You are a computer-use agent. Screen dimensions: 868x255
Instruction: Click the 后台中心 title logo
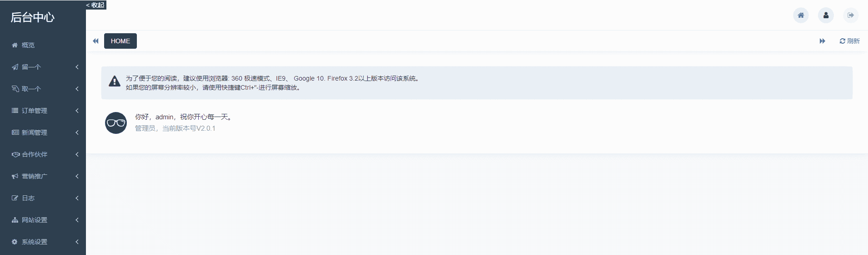click(32, 17)
